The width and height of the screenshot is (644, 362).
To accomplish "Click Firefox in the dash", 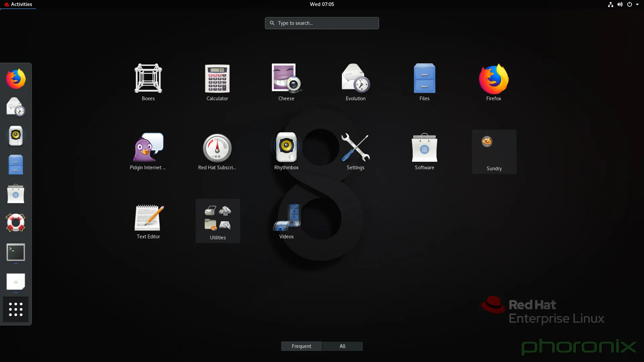I will (x=16, y=79).
